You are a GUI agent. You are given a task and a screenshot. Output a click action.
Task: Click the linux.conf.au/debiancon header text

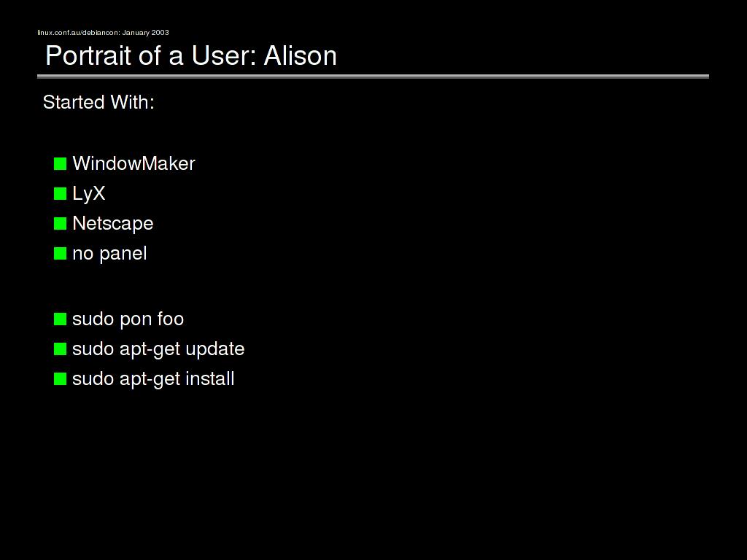[x=78, y=32]
